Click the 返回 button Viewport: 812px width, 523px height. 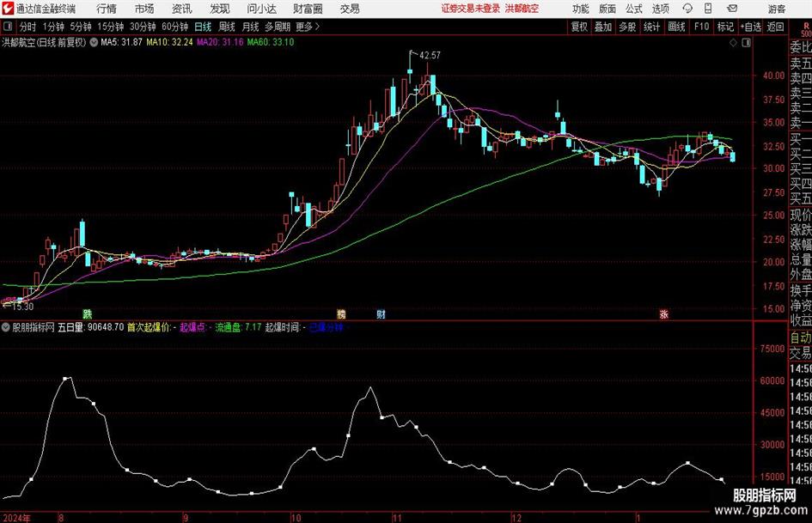775,27
